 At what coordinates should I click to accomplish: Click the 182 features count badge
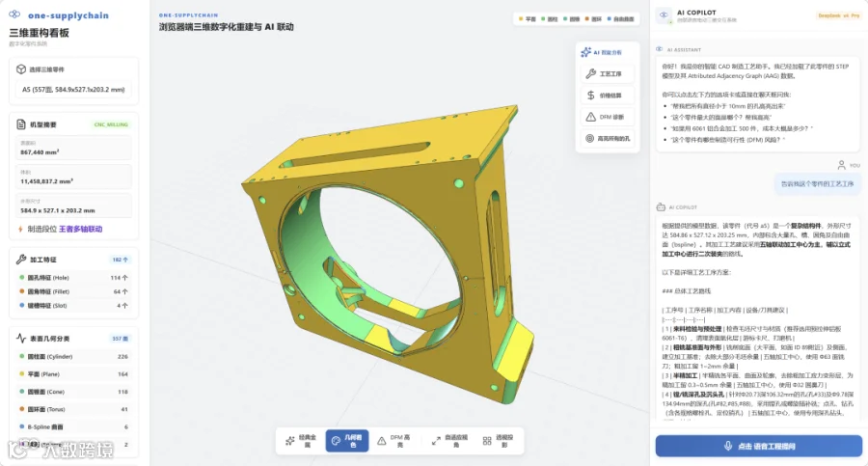121,260
